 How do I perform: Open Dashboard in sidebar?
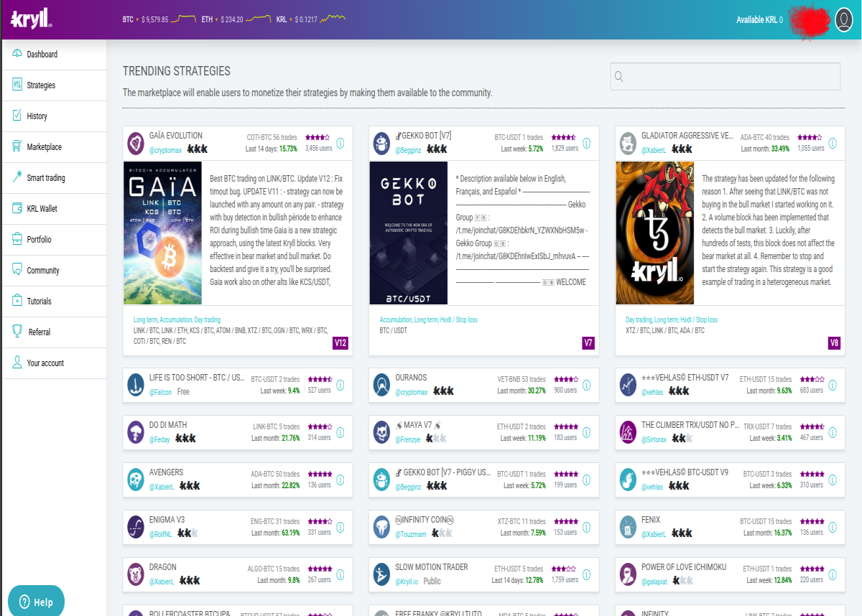click(53, 55)
